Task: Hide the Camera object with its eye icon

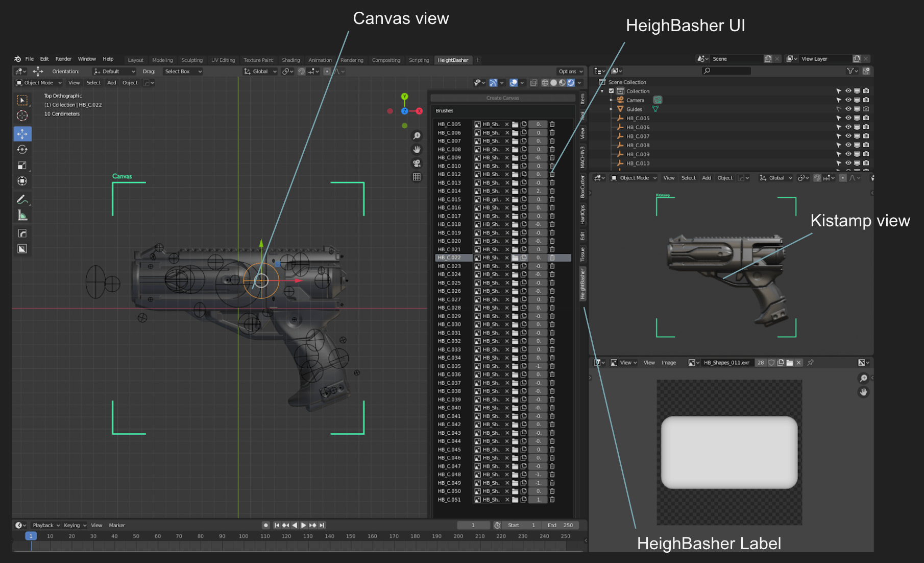Action: [848, 100]
